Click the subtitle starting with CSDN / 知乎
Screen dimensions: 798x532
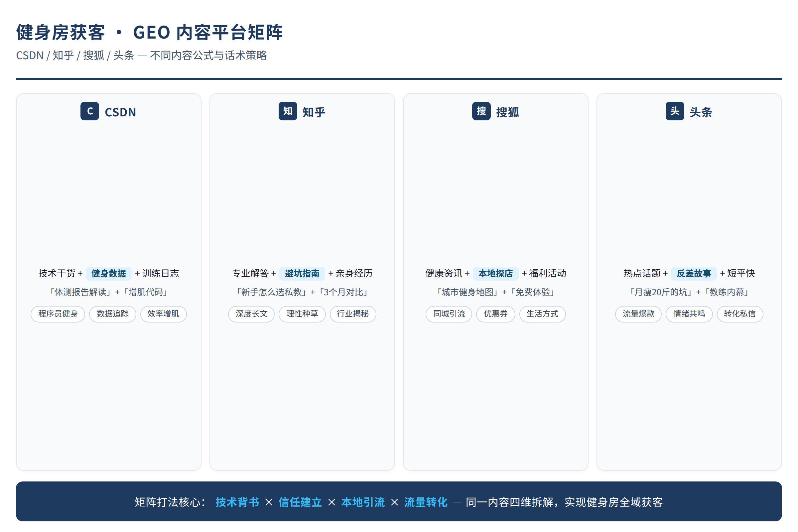[x=142, y=55]
